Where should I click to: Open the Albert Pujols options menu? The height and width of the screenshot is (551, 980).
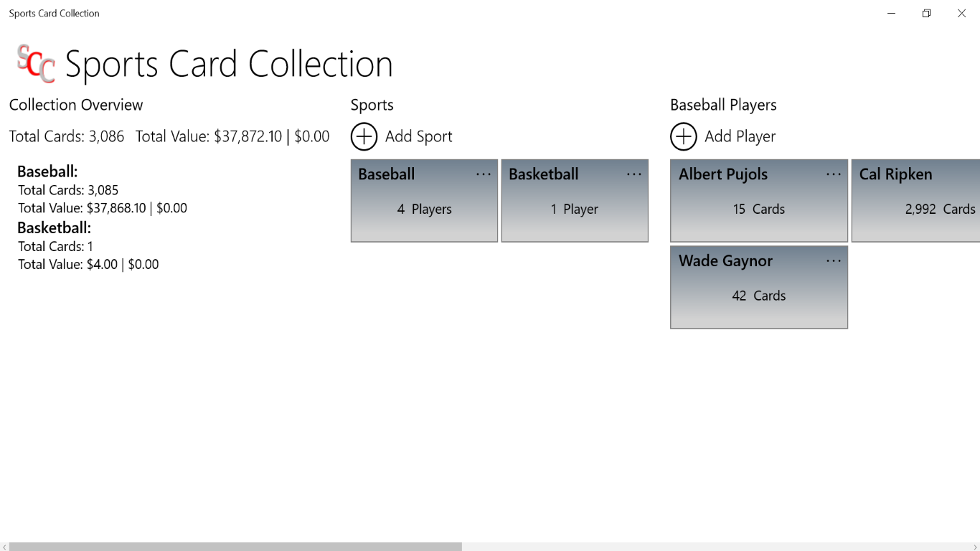coord(834,174)
